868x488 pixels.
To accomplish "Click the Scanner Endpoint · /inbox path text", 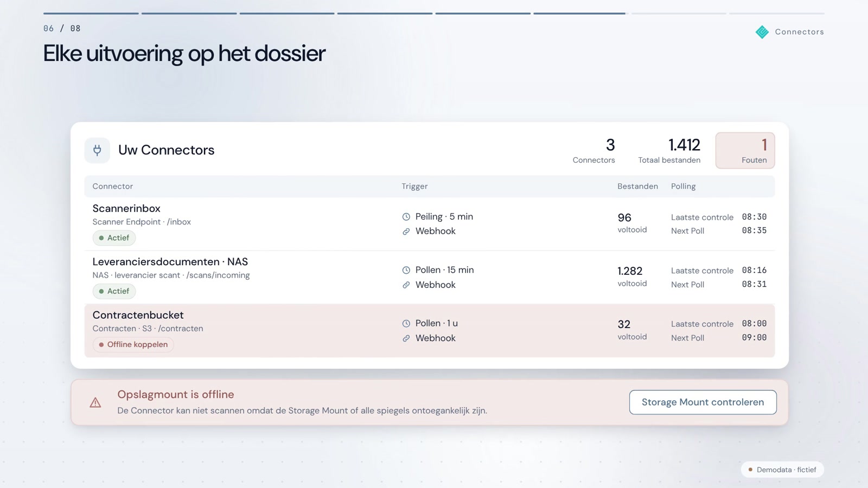I will coord(142,222).
